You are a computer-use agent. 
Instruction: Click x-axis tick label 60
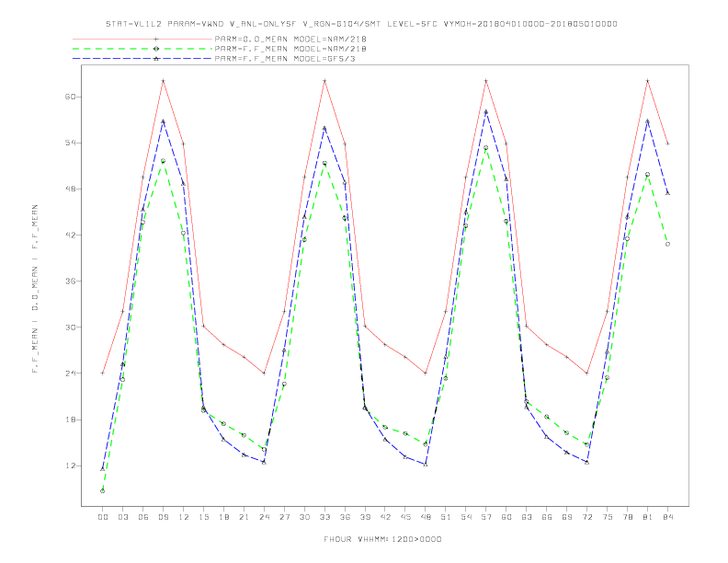(x=506, y=517)
